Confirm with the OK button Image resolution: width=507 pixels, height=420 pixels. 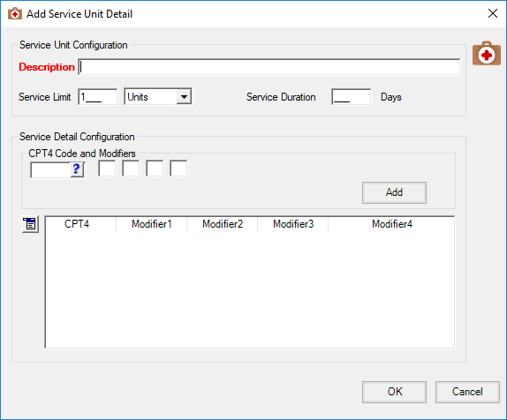click(x=394, y=392)
